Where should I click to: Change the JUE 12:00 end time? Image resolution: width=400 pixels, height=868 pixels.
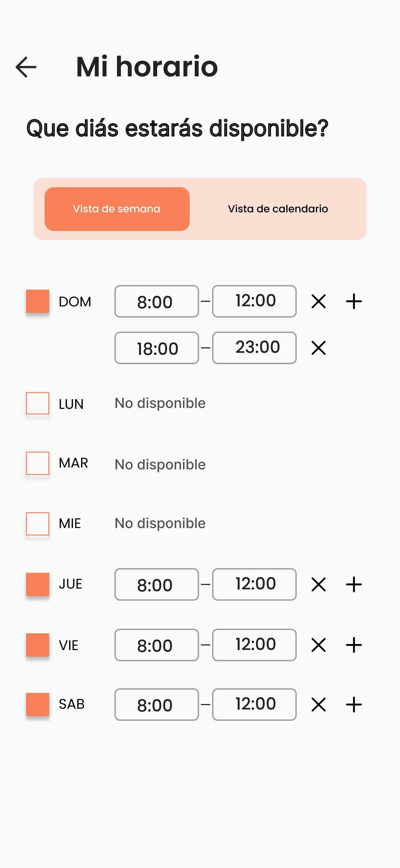(254, 584)
